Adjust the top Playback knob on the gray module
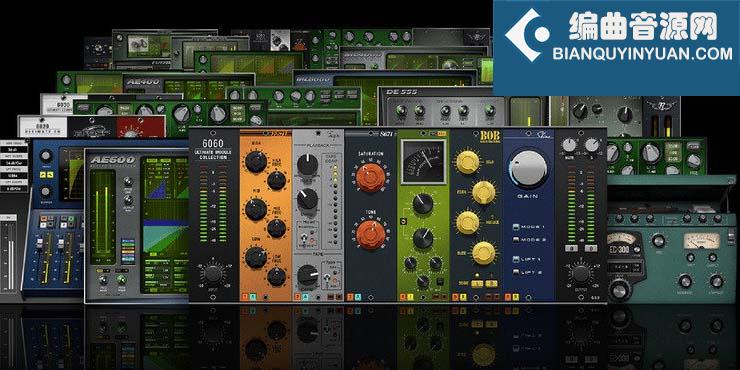 (307, 165)
